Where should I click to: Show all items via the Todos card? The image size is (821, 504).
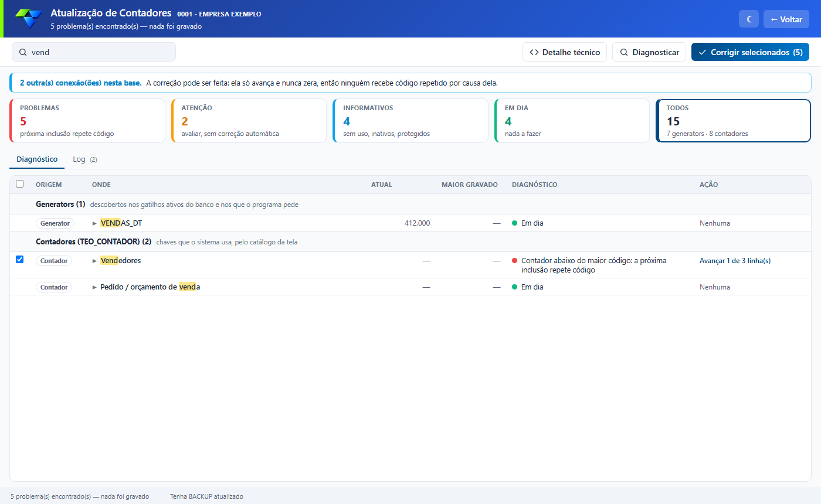click(733, 121)
